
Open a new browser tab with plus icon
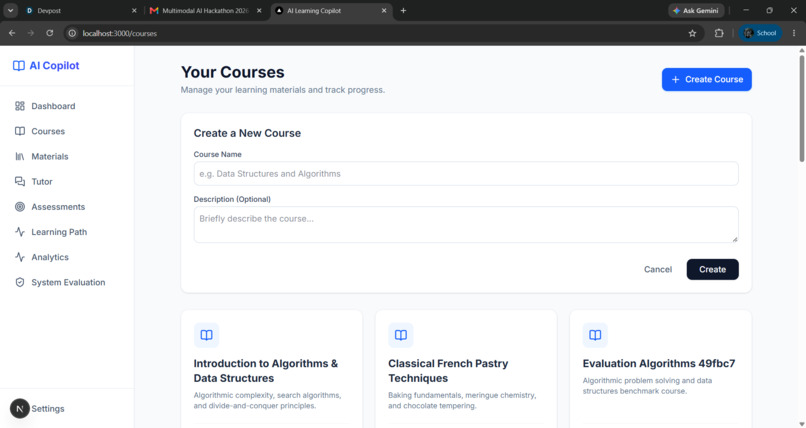403,10
